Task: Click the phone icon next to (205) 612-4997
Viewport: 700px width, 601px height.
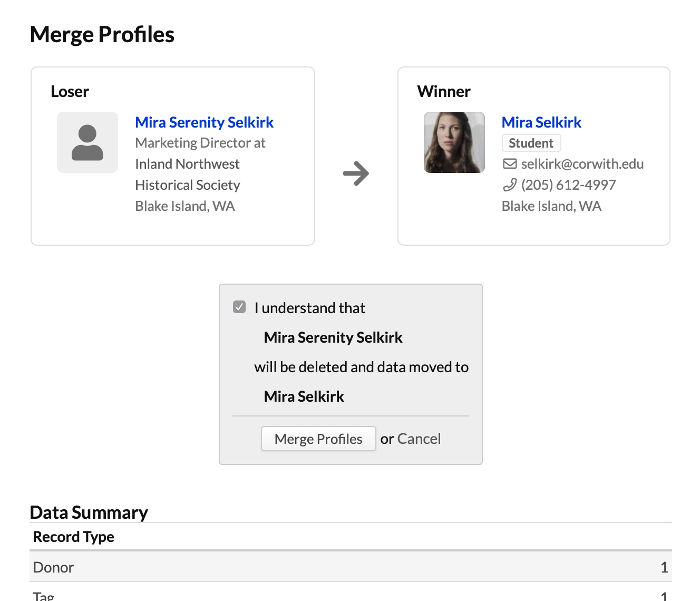Action: [x=510, y=185]
